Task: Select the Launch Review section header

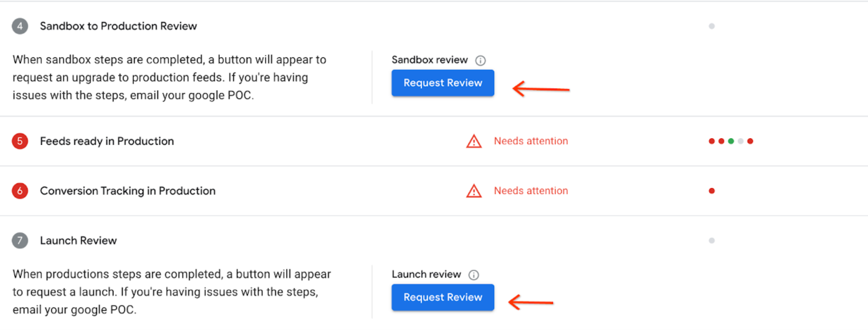Action: pos(78,241)
